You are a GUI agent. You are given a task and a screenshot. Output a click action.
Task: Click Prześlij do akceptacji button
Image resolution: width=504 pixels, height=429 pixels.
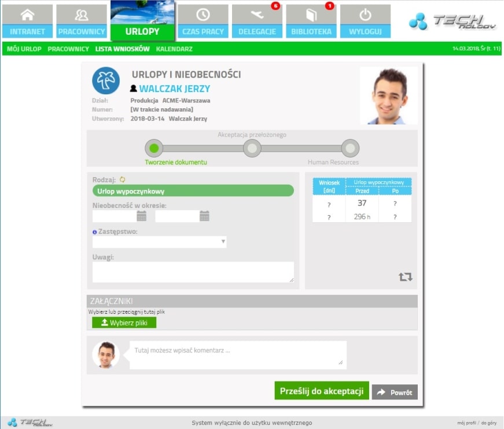pos(321,391)
